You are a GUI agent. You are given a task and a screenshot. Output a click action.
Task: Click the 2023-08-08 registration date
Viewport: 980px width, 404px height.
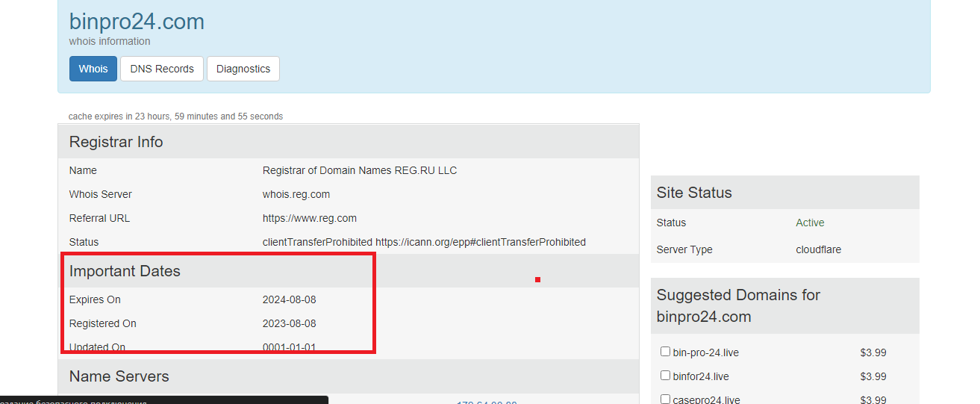tap(290, 323)
